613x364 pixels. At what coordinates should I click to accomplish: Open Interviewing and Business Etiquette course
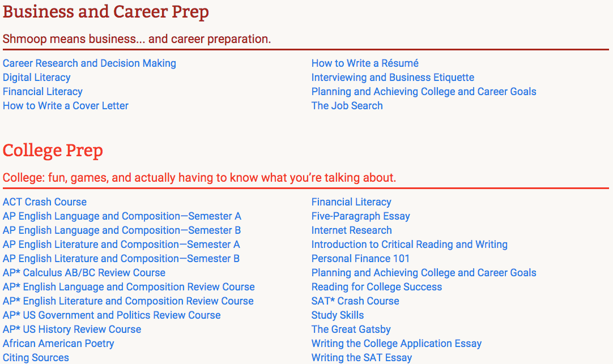tap(393, 78)
